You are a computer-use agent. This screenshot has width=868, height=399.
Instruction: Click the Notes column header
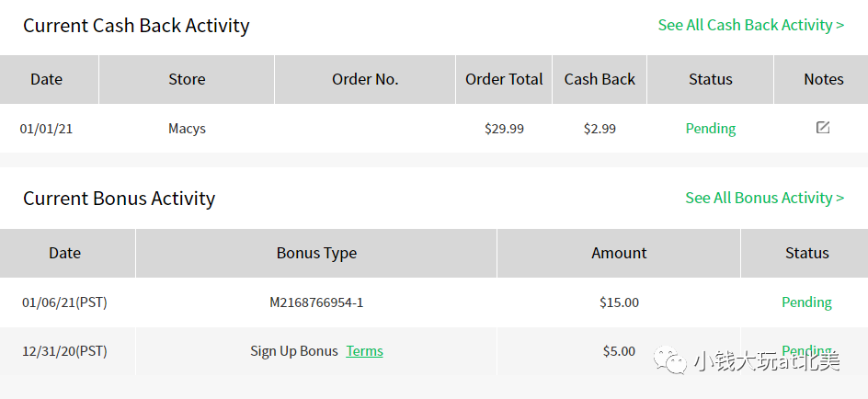click(x=823, y=79)
